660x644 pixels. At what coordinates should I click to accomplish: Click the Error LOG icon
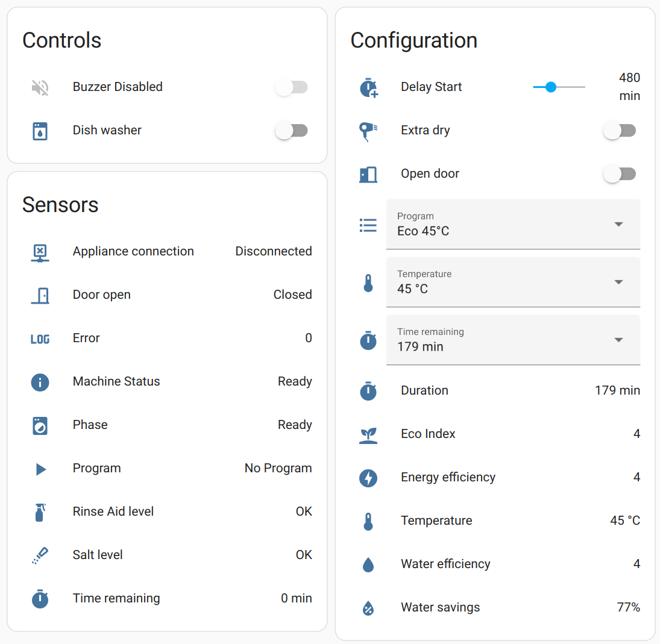tap(40, 339)
